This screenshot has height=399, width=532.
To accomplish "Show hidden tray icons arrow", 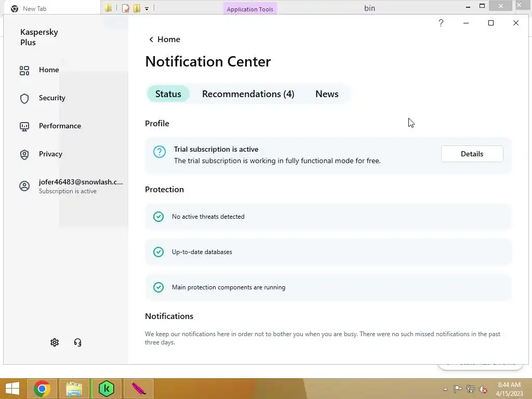I will (445, 389).
